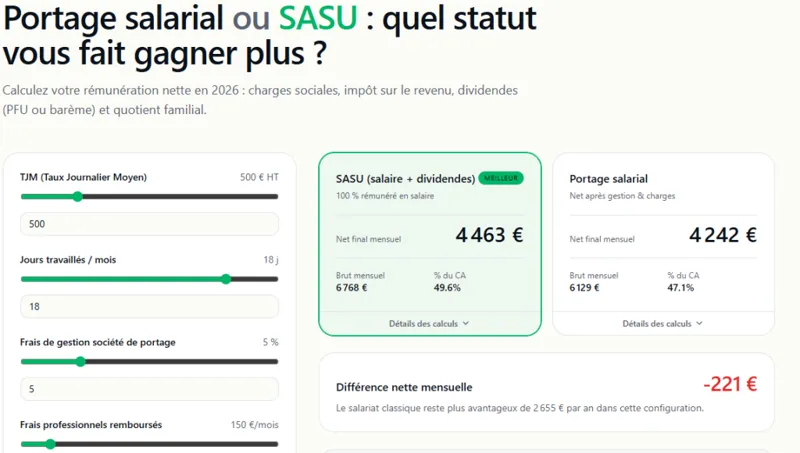Click the Portage net final 4 242 € amount

722,235
